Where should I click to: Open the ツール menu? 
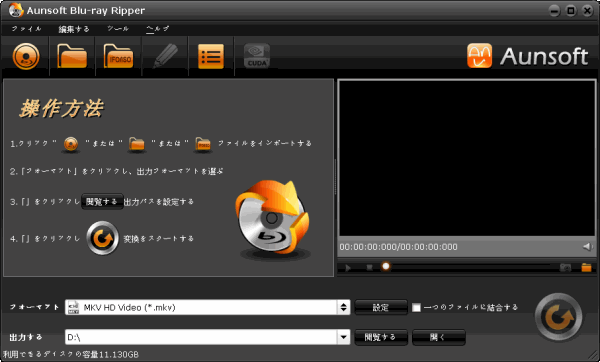coord(118,29)
